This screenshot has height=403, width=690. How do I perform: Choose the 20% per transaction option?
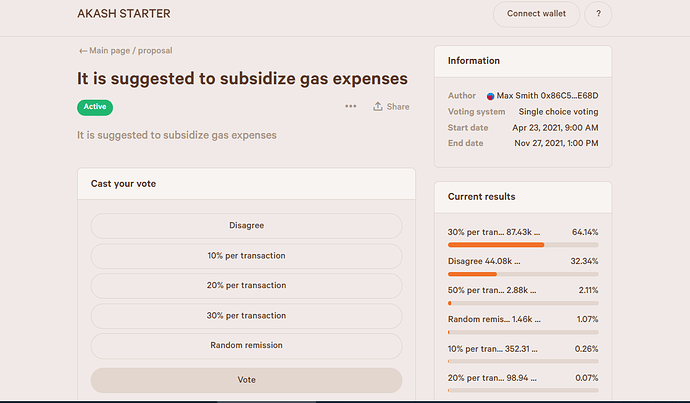(x=246, y=286)
